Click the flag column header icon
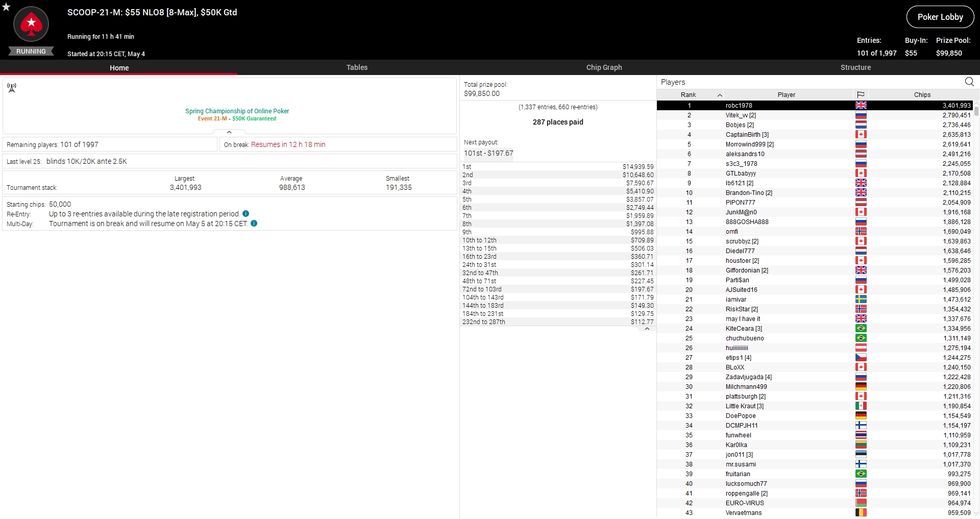The image size is (980, 519). click(x=861, y=94)
